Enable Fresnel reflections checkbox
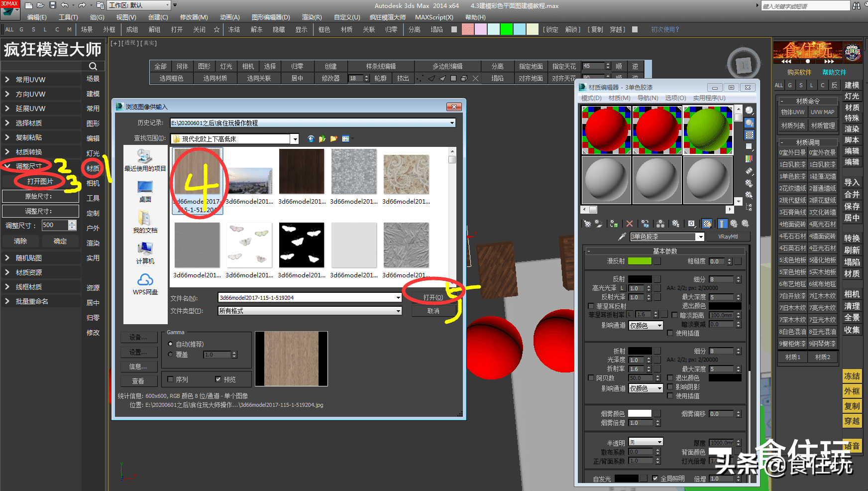 pyautogui.click(x=591, y=306)
